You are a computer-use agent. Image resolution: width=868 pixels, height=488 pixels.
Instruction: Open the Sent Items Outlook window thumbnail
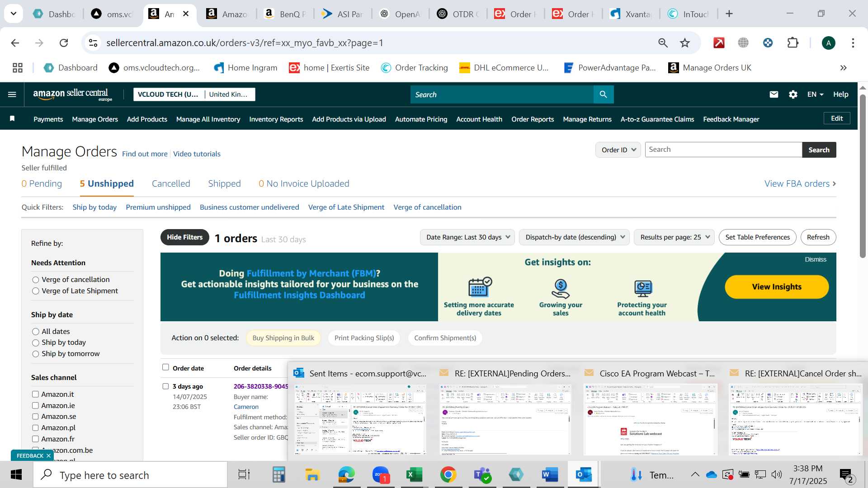(x=360, y=419)
